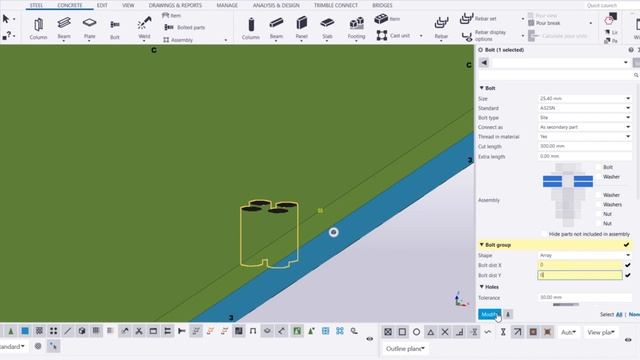Click the Cast unit command
The height and width of the screenshot is (360, 640).
click(x=393, y=36)
